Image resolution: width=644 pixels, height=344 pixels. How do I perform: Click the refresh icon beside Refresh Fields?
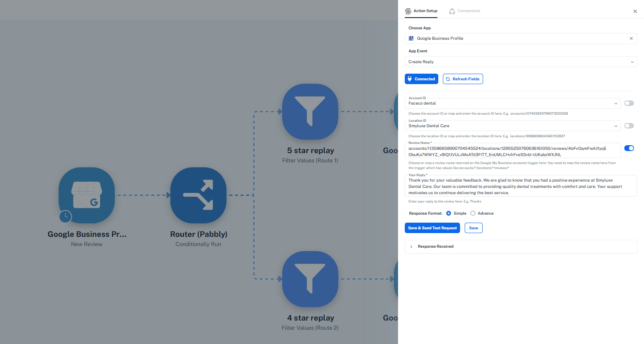click(x=448, y=79)
